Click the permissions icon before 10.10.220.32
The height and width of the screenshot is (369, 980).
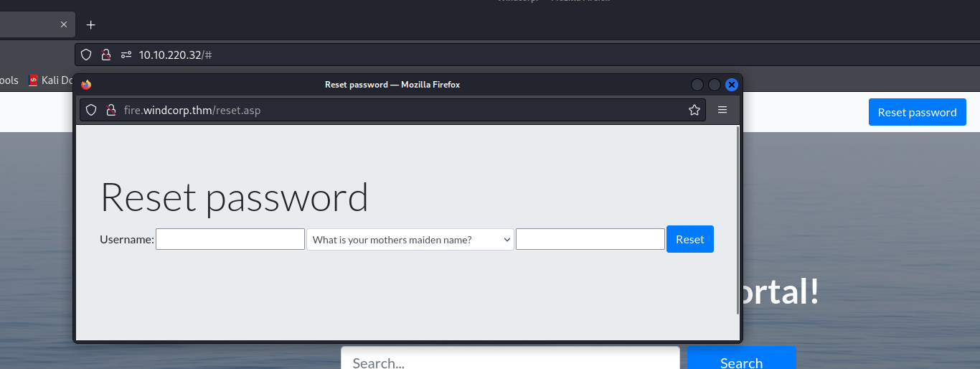(x=126, y=55)
